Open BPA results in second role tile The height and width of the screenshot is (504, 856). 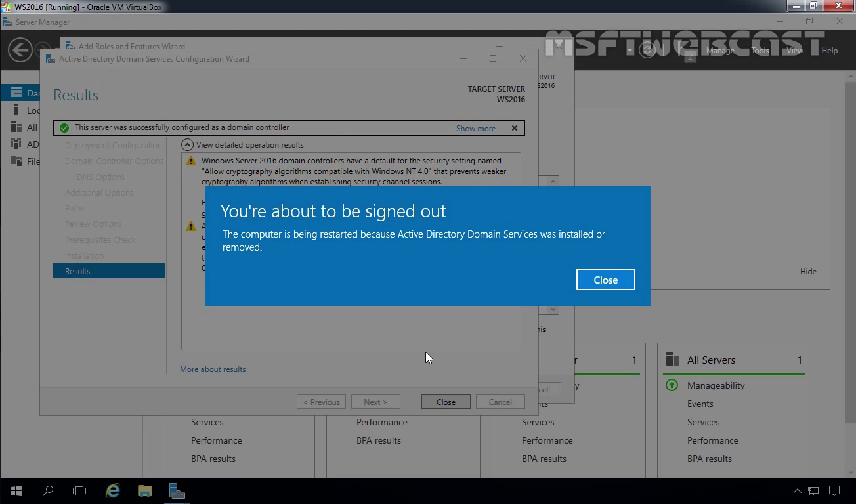point(378,440)
